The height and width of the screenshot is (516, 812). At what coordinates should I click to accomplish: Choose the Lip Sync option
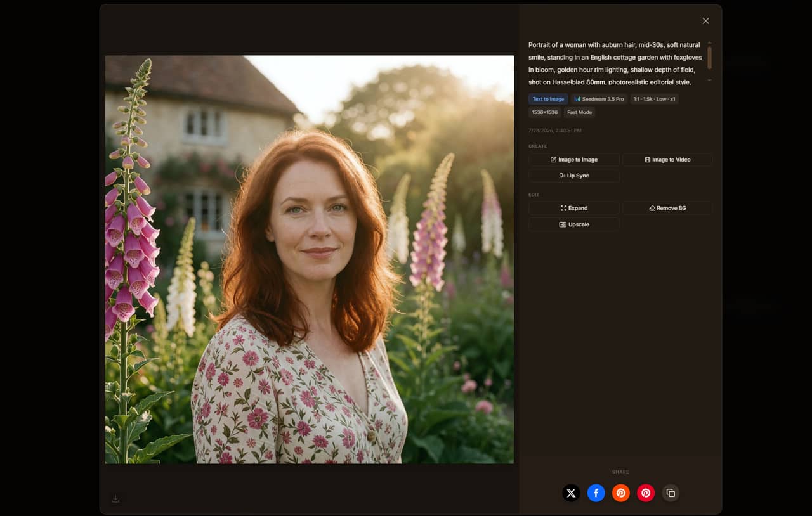(574, 176)
